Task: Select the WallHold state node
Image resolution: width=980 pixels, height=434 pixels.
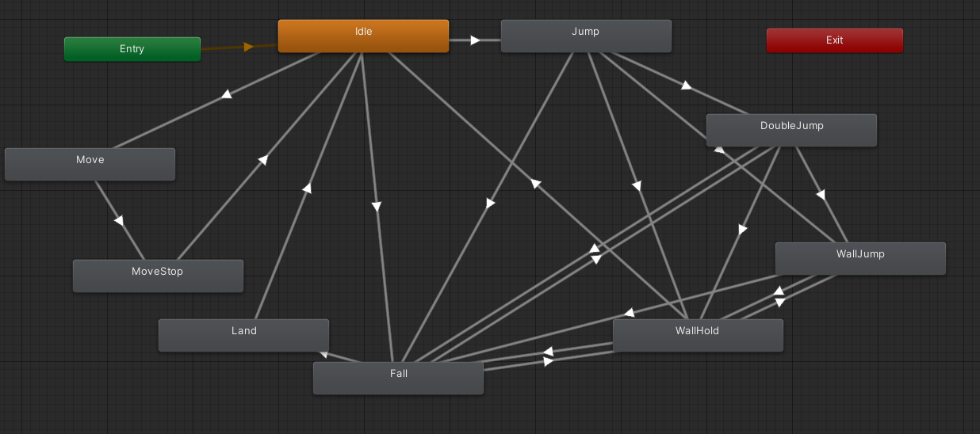Action: [698, 335]
